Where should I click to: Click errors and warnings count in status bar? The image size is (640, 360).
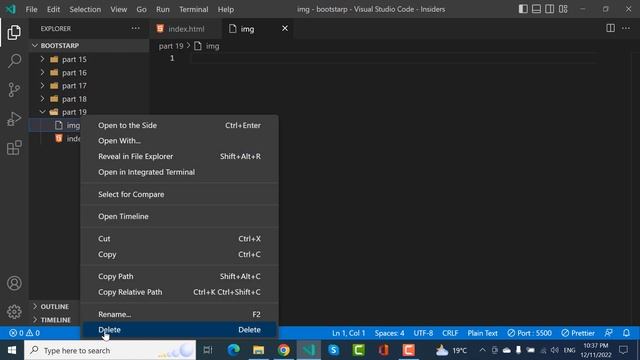tap(24, 333)
